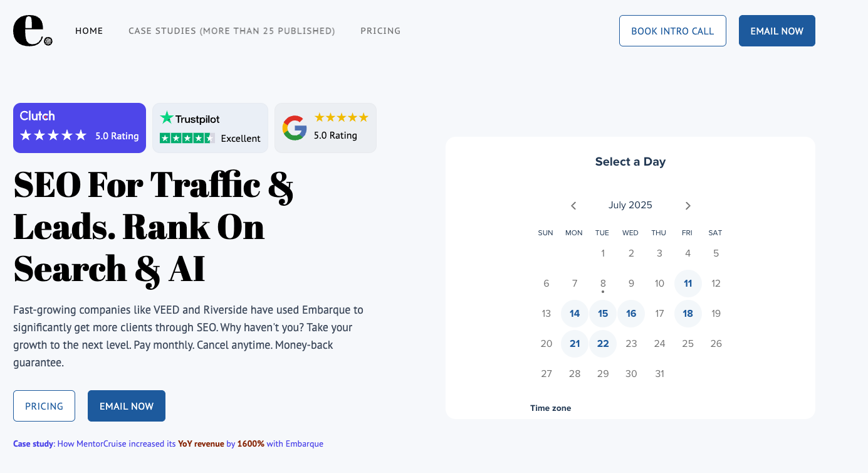Open the Trustpilot Excellent badge
Image resolution: width=868 pixels, height=473 pixels.
pos(210,128)
